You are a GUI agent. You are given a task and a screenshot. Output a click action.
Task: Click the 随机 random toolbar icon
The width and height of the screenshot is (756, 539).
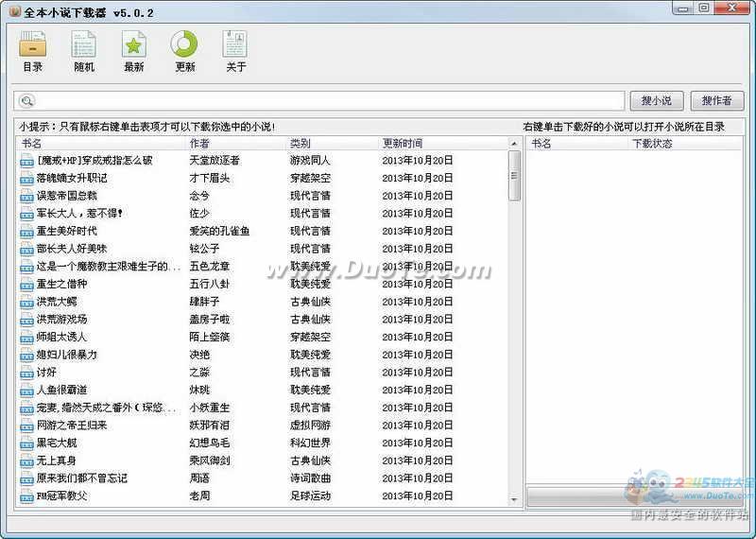[84, 51]
